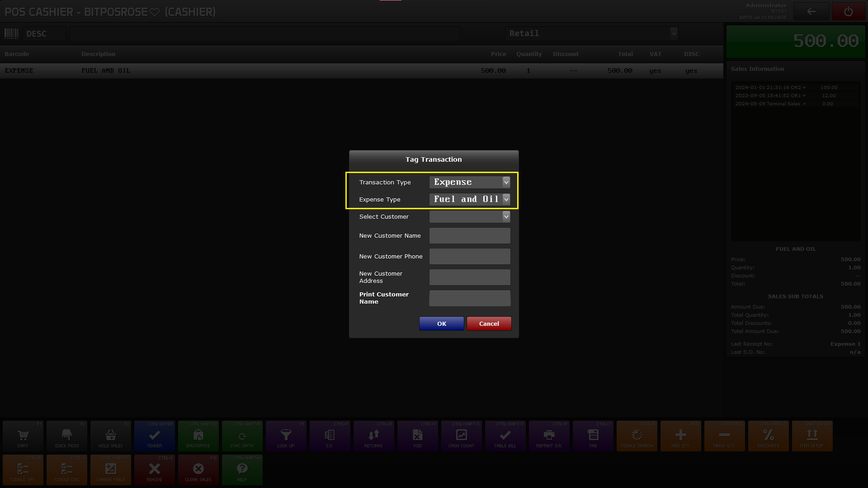Expand the Select Customer dropdown

[506, 217]
